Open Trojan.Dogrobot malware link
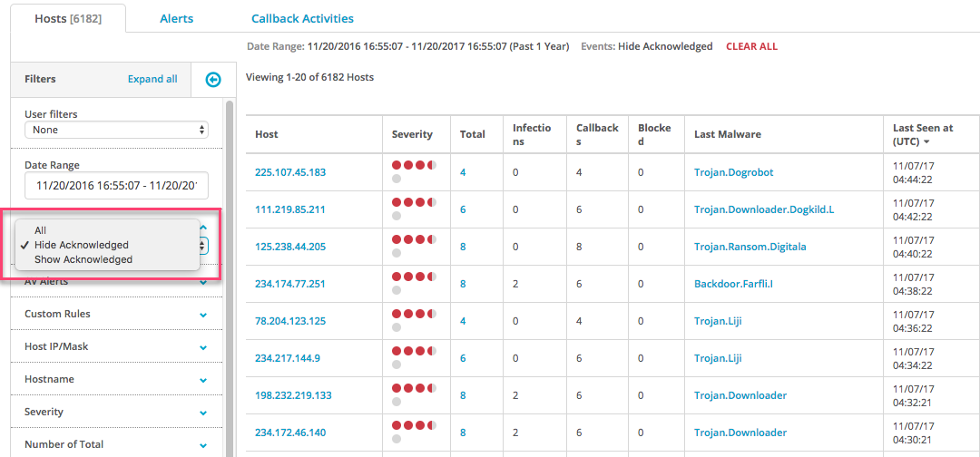The height and width of the screenshot is (457, 980). (733, 172)
